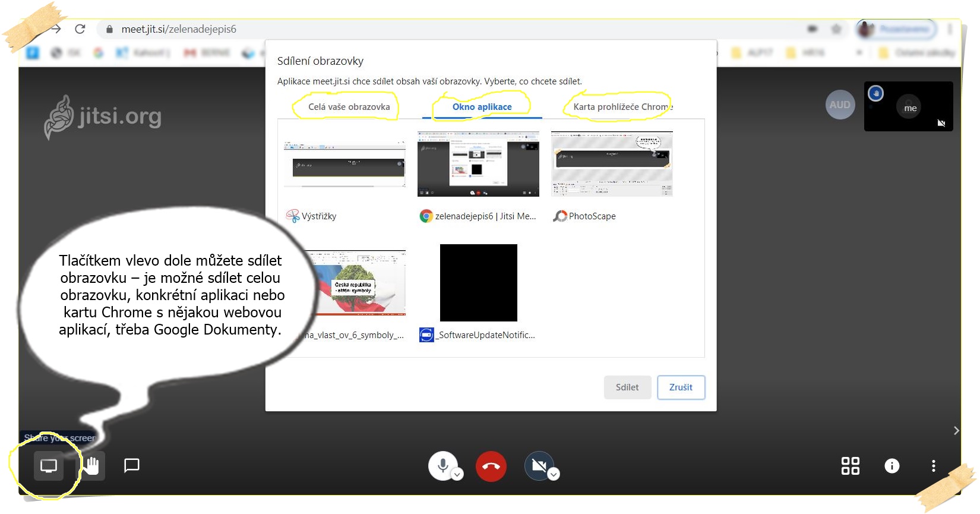Viewport: 980px width, 514px height.
Task: Click the AUD participant avatar
Action: coord(840,105)
